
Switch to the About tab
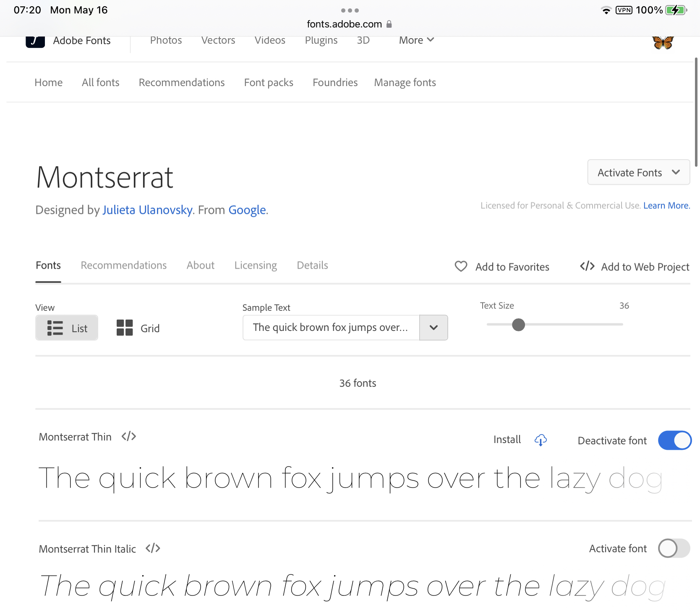coord(201,265)
